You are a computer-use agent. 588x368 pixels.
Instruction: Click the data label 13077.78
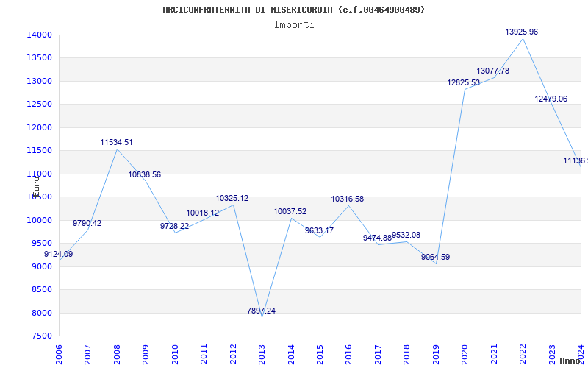point(492,71)
